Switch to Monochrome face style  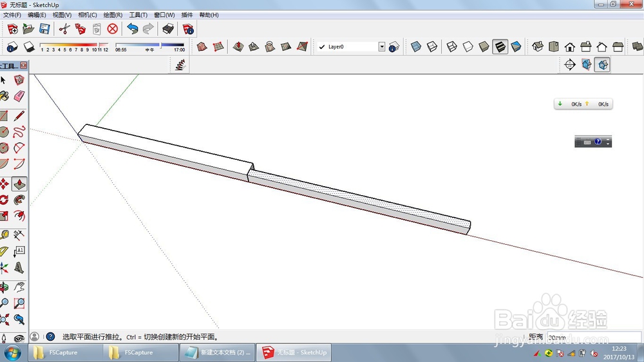[516, 47]
